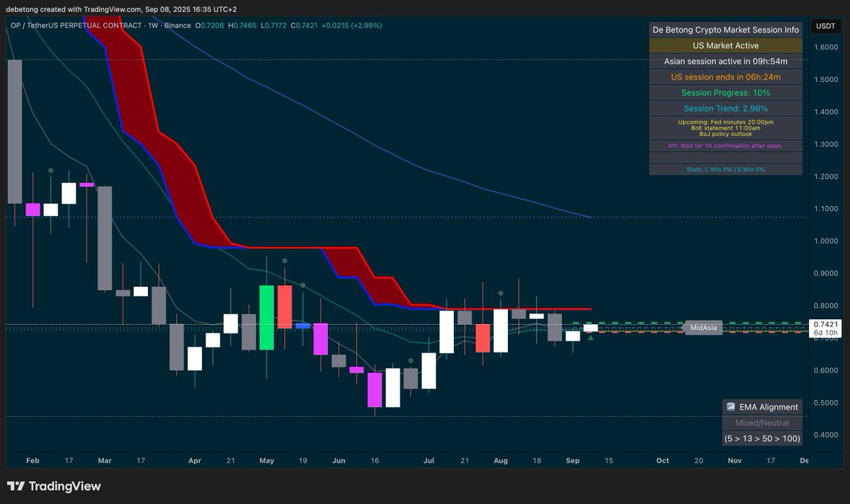Select the De Betong Crypto Market Session Info header

tap(725, 29)
